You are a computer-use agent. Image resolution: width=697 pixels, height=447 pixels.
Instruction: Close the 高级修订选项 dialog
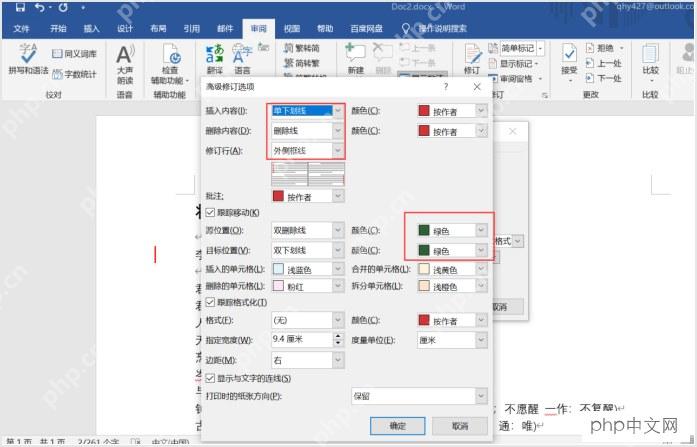click(477, 87)
